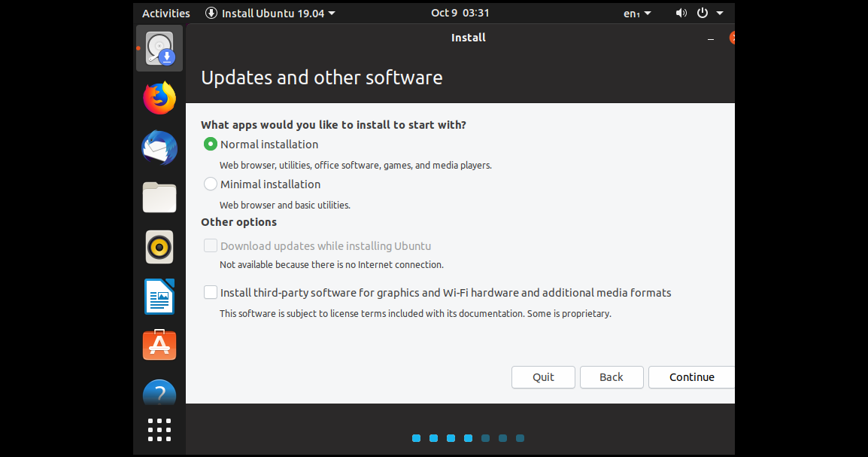This screenshot has width=868, height=457.
Task: Quit the Ubuntu installer
Action: click(543, 377)
